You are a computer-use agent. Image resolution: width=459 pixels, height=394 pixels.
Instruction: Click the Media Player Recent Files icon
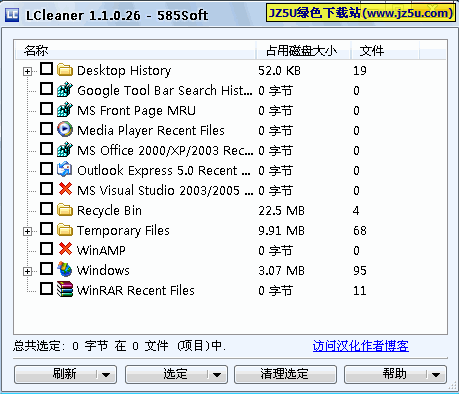tap(65, 130)
